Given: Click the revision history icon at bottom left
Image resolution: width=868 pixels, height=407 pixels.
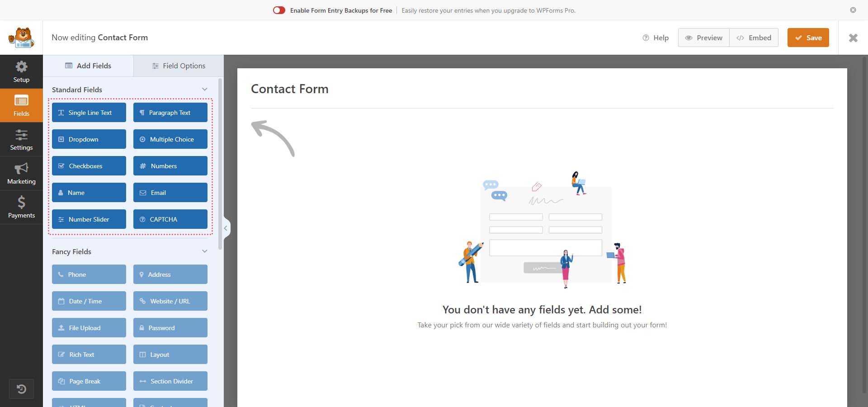Looking at the screenshot, I should click(21, 388).
